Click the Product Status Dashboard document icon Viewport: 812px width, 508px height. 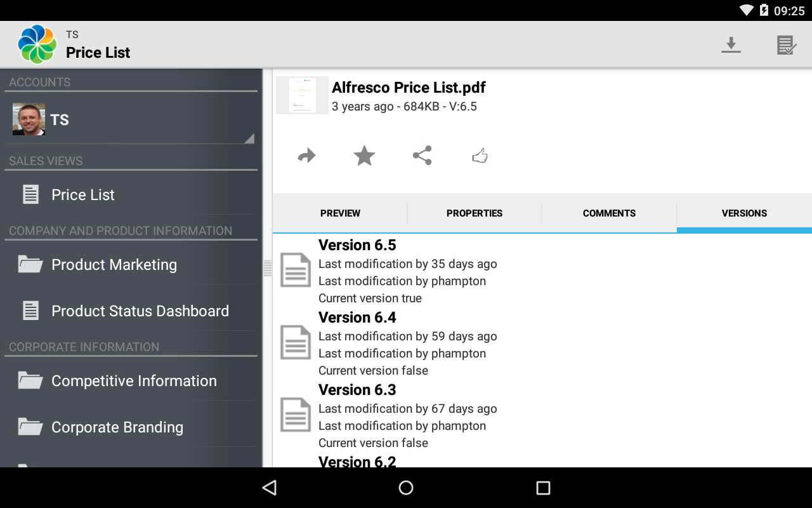[30, 311]
